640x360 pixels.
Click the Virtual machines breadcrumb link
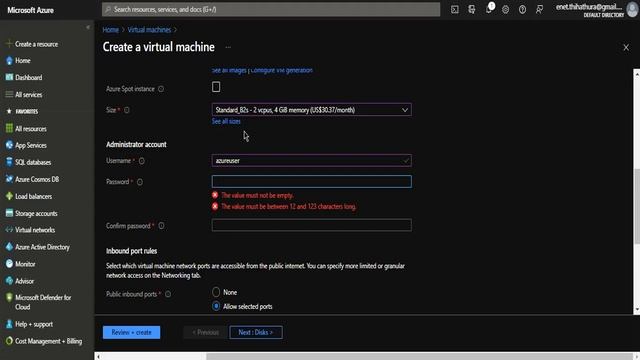(149, 30)
